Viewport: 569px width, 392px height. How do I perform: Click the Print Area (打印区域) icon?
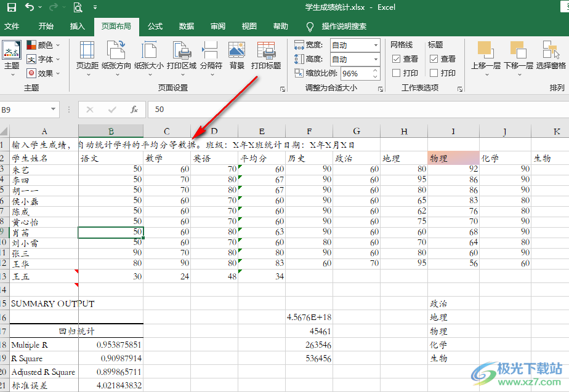(x=182, y=50)
